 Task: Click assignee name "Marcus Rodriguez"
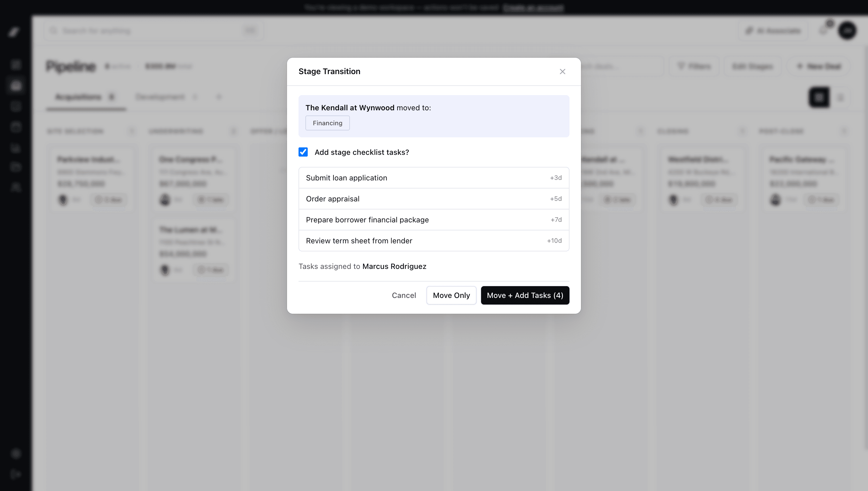(394, 266)
